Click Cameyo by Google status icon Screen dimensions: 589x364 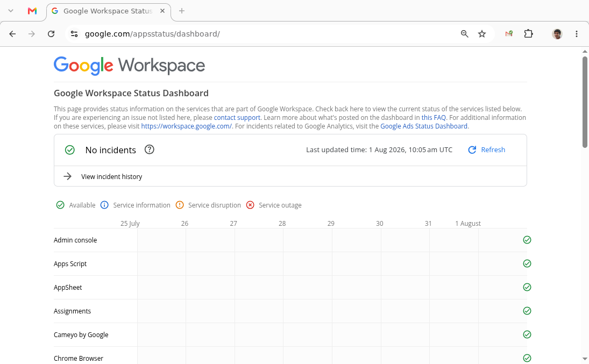527,334
